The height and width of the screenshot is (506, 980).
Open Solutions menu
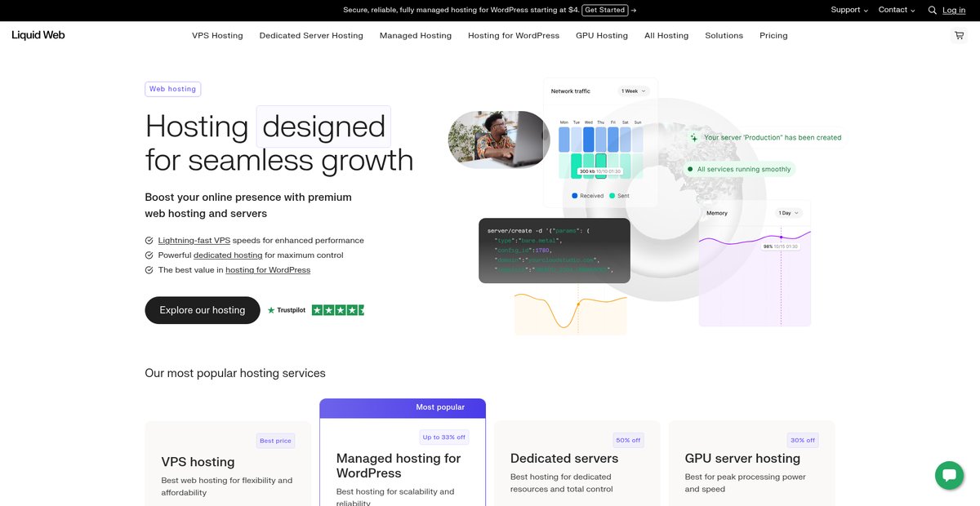724,36
